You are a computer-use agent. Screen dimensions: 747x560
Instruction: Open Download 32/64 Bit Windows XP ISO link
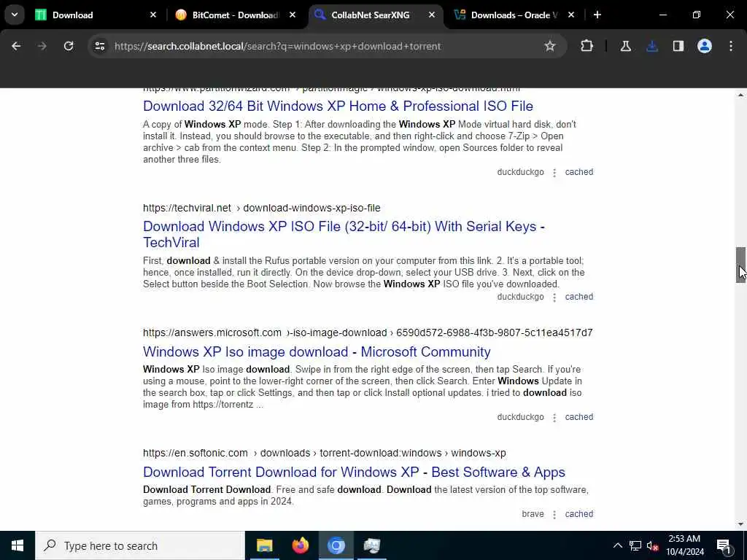pyautogui.click(x=338, y=106)
